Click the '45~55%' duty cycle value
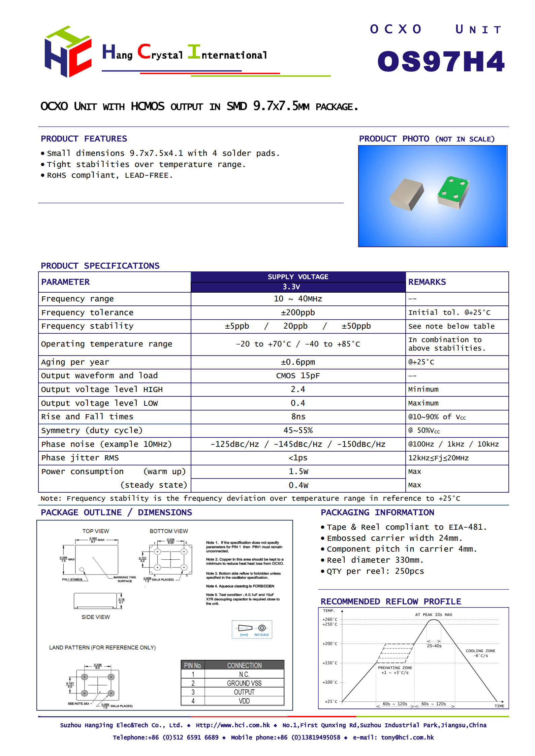The width and height of the screenshot is (535, 756). [x=298, y=430]
